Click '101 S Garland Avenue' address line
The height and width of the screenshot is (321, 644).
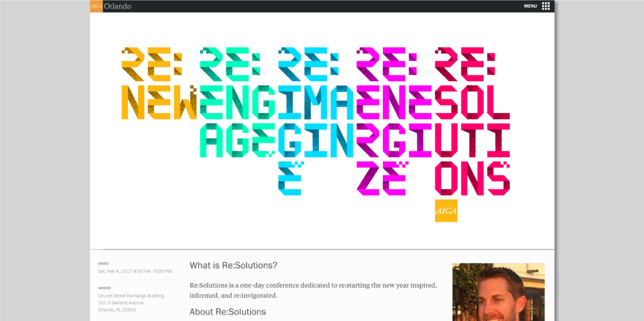121,303
